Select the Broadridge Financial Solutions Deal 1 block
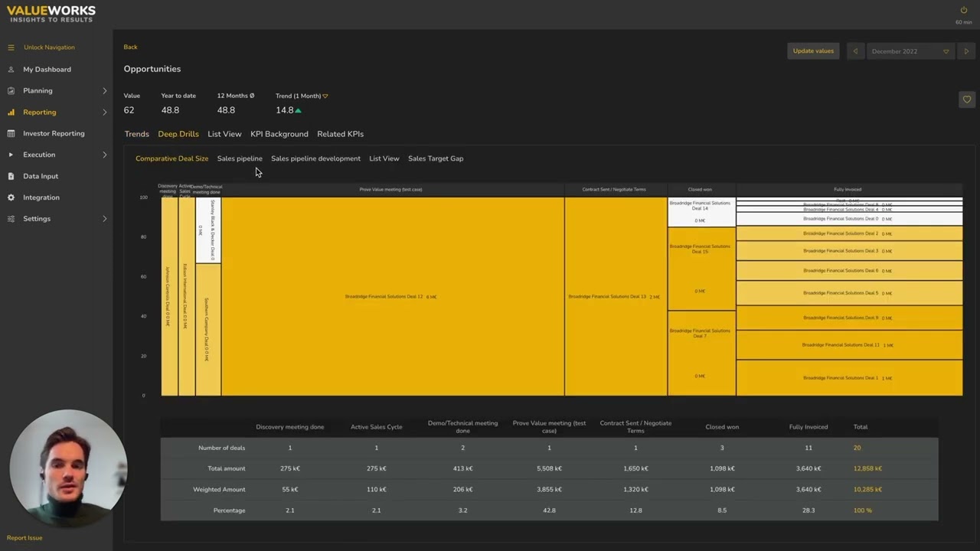This screenshot has height=551, width=980. tap(849, 378)
